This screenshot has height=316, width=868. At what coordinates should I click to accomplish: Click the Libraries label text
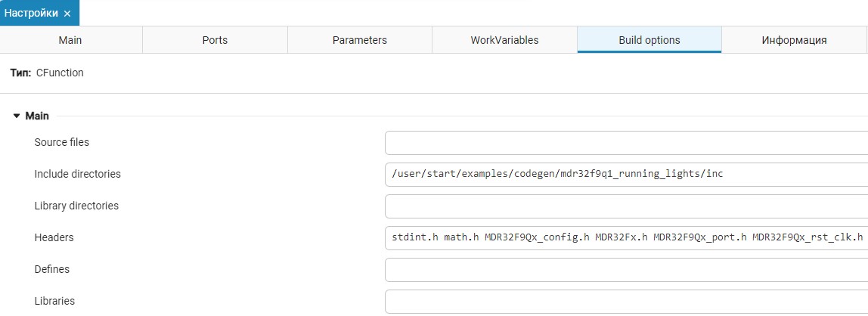(54, 301)
